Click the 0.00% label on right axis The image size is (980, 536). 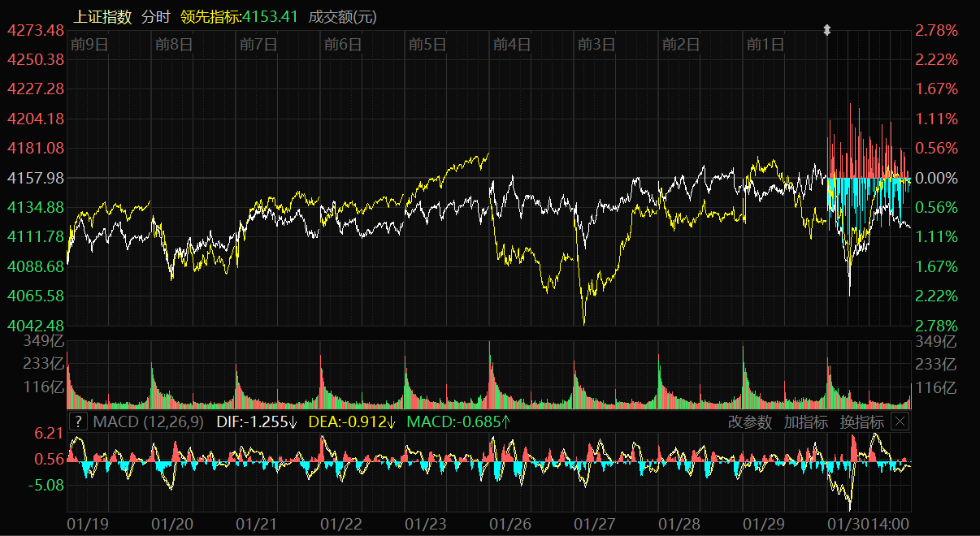(936, 177)
